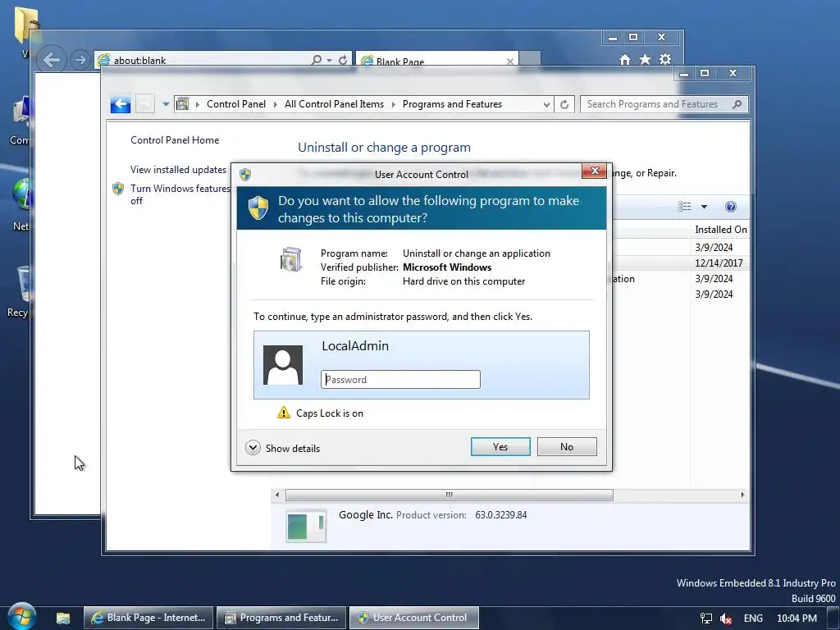Select All Control Panel Items breadcrumb
840x630 pixels.
pos(335,104)
